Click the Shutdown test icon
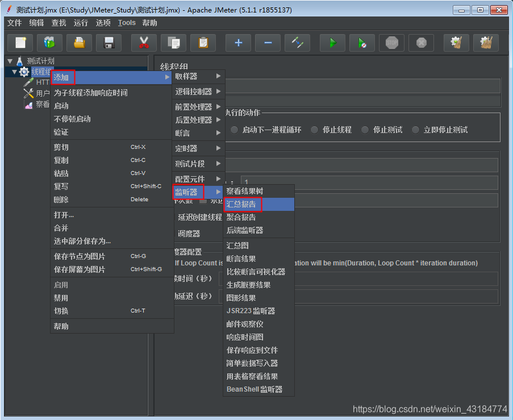513x420 pixels. point(422,43)
